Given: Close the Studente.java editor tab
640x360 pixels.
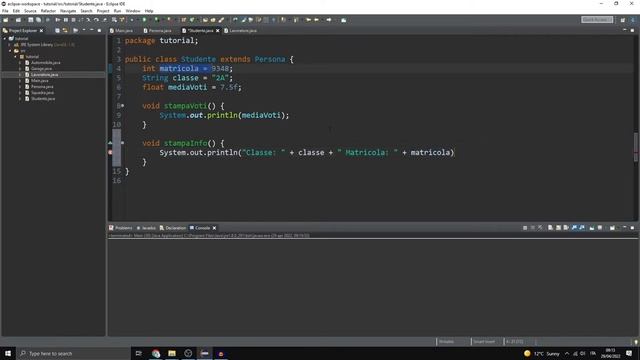Looking at the screenshot, I should coord(218,31).
